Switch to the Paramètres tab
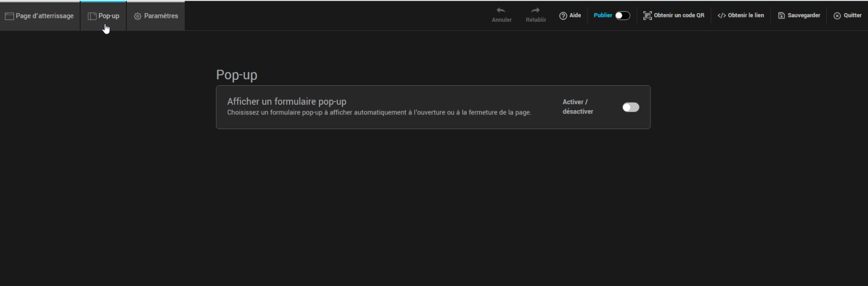Viewport: 868px width, 286px height. [x=161, y=16]
